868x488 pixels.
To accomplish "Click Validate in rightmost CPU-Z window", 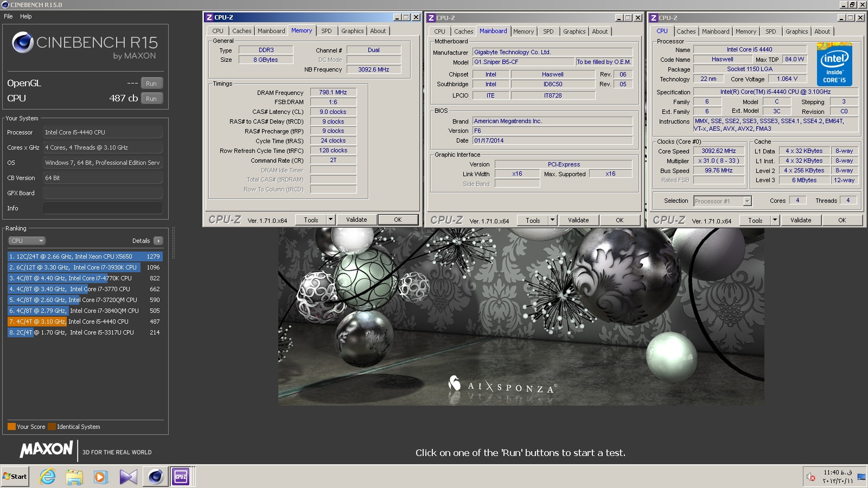I will [801, 220].
